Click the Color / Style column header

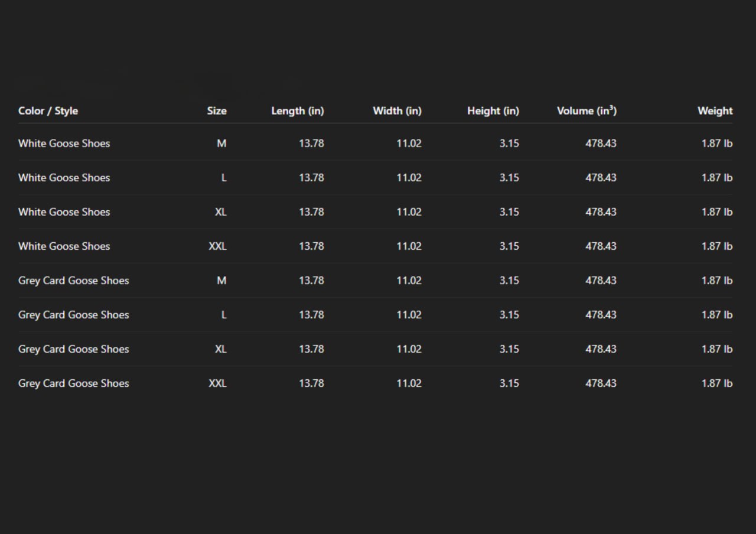(x=48, y=111)
